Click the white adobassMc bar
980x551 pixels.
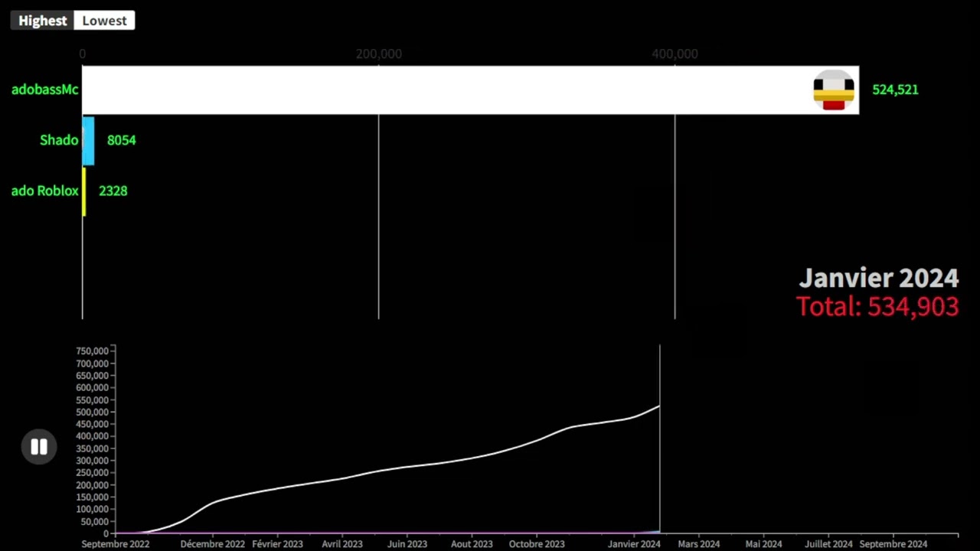coord(470,90)
